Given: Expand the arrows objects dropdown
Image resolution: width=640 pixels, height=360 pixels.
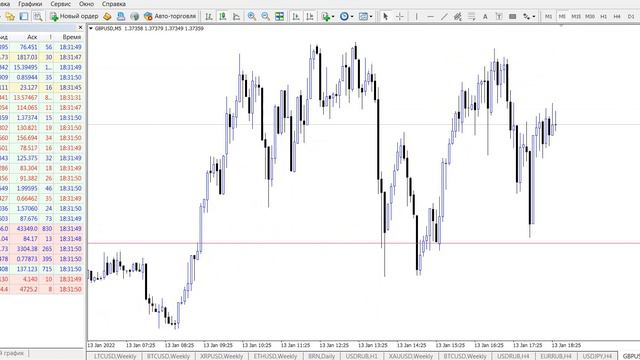Looking at the screenshot, I should point(534,17).
